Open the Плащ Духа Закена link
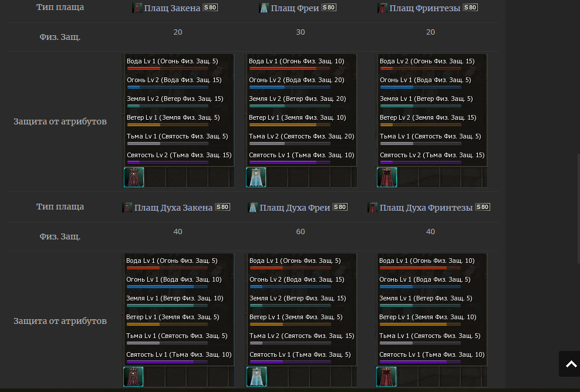Image resolution: width=580 pixels, height=392 pixels. [173, 208]
